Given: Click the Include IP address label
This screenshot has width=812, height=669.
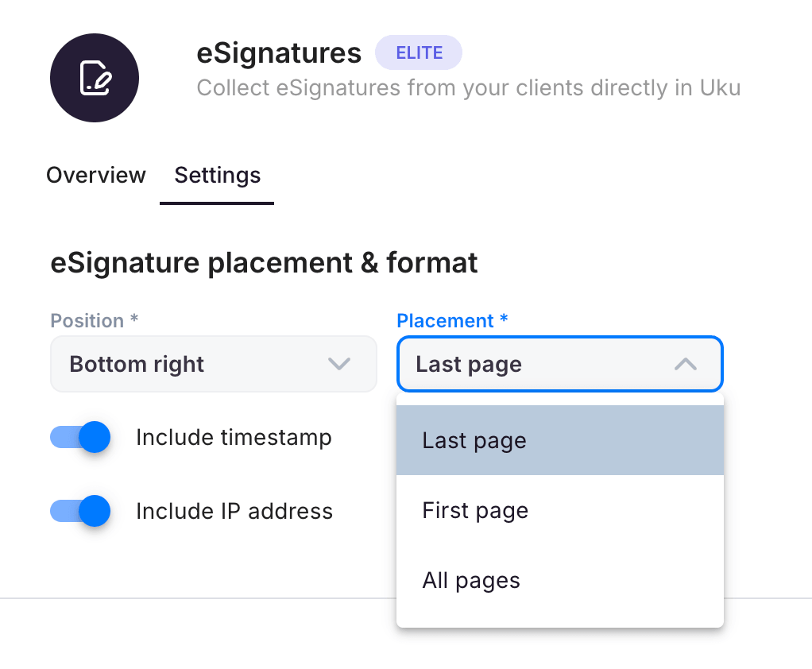Looking at the screenshot, I should pos(234,511).
